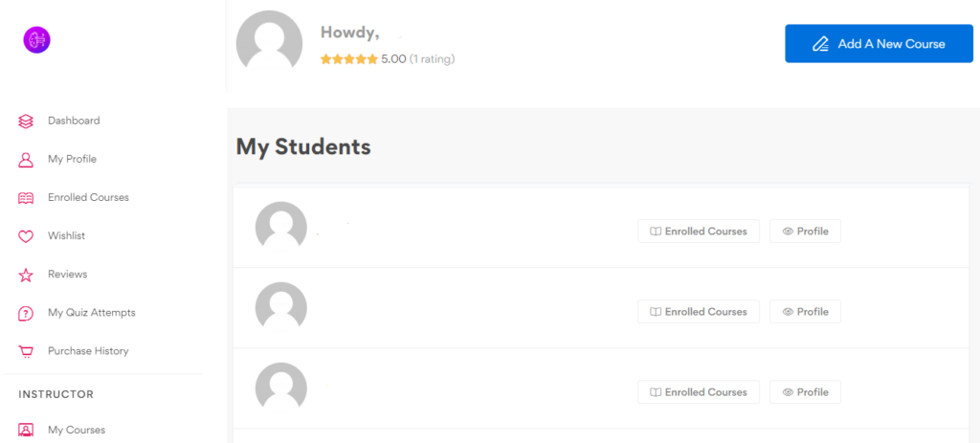980x443 pixels.
Task: Open second student's Enrolled Courses button
Action: [x=698, y=312]
